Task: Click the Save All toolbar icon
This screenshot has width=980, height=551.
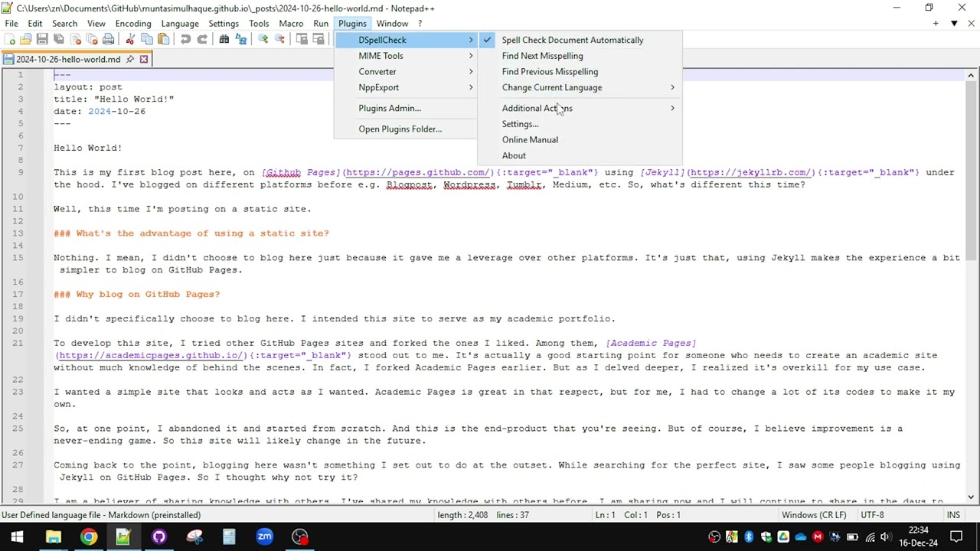Action: coord(59,39)
